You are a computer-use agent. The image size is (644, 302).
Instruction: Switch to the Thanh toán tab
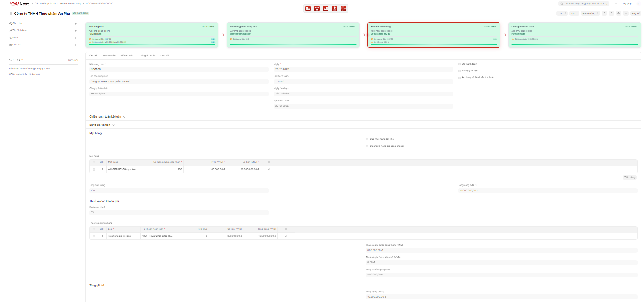[x=109, y=56]
